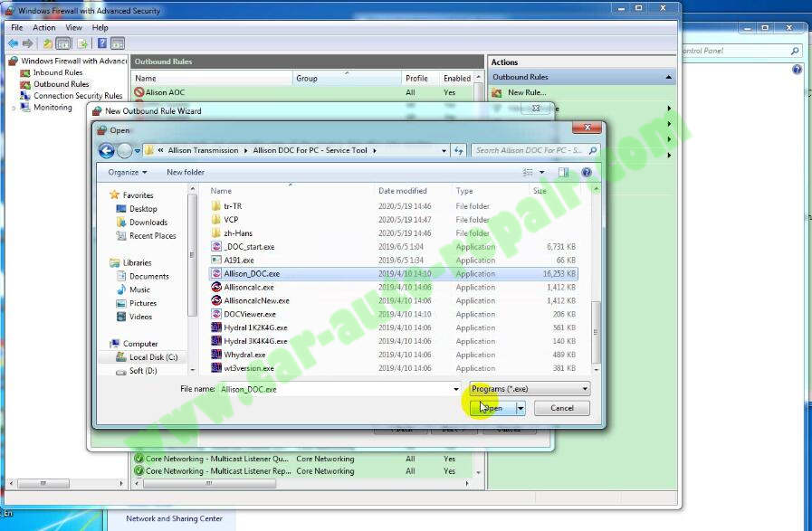Click the forward arrow in Firewall toolbar

pos(28,43)
